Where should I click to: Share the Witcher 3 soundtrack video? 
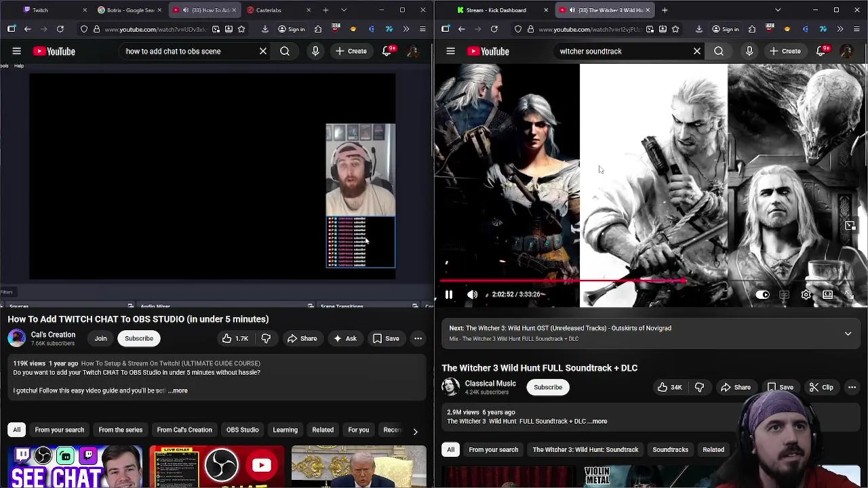736,387
